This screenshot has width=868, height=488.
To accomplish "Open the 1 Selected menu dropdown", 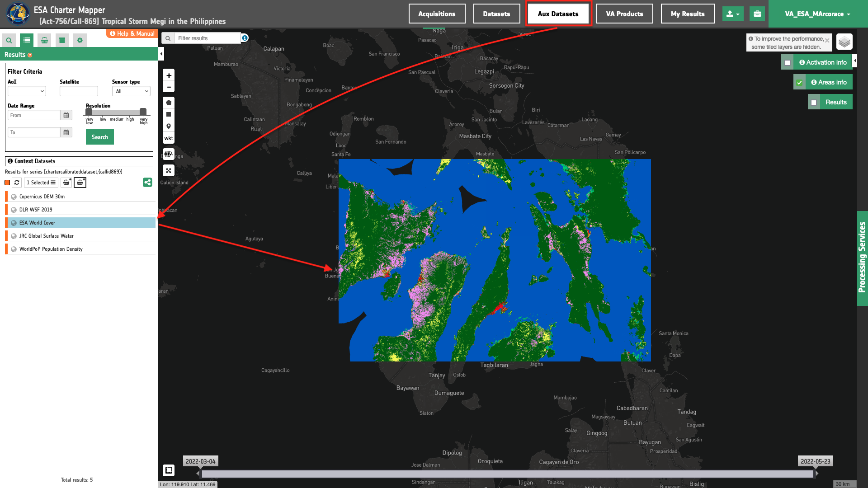I will [x=41, y=183].
